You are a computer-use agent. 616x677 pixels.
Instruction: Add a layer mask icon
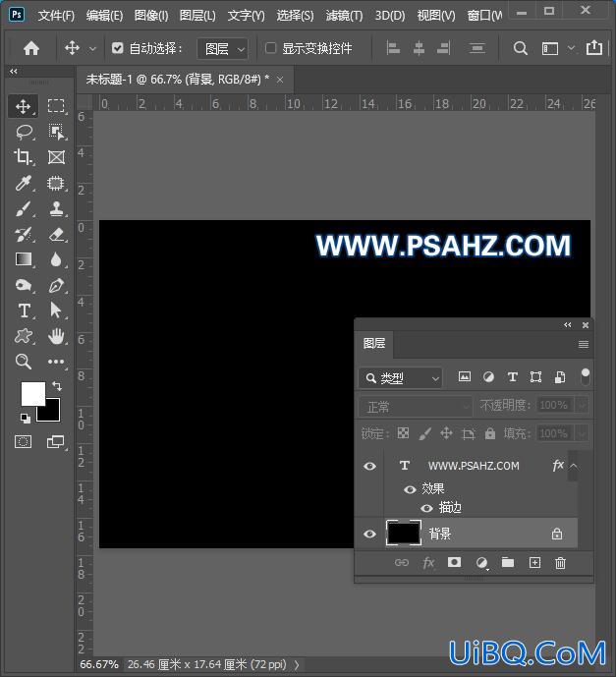click(x=454, y=562)
